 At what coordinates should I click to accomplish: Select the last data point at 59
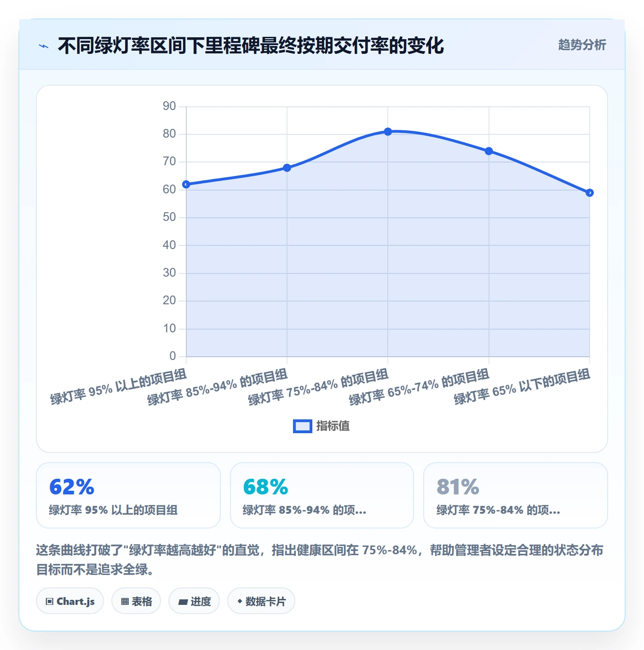point(590,193)
